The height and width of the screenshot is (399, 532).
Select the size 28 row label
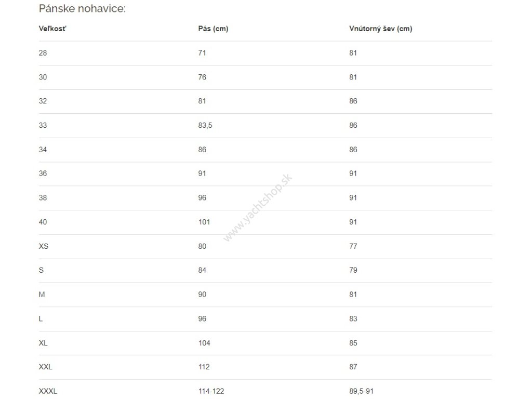coord(43,53)
